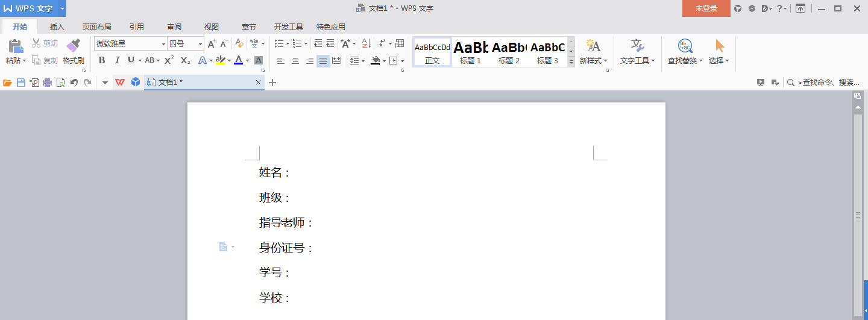The image size is (868, 320).
Task: Switch to 审阅 (Review) tab
Action: pyautogui.click(x=174, y=27)
